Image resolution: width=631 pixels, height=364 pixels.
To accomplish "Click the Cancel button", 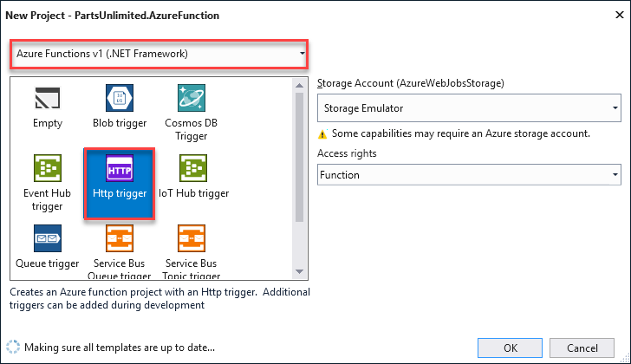I will point(582,348).
